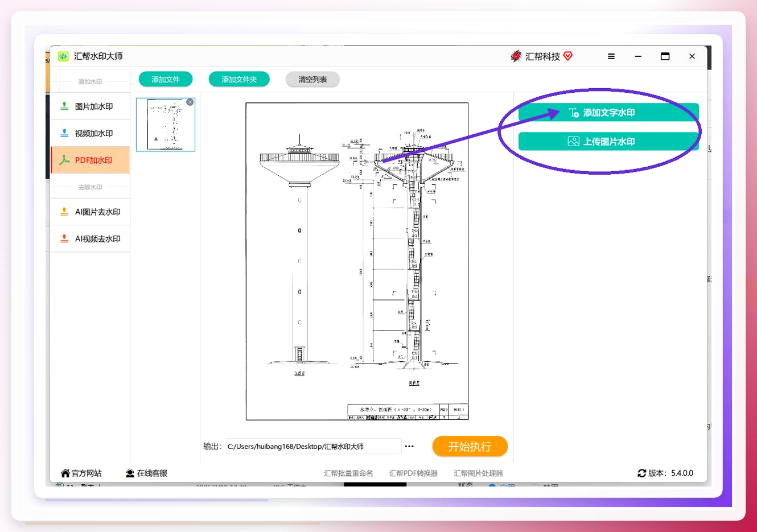Select 视频加水印 in the sidebar
The width and height of the screenshot is (757, 532).
[90, 133]
